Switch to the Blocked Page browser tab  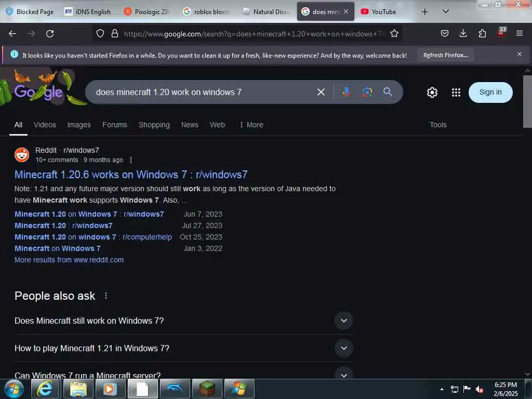click(30, 12)
